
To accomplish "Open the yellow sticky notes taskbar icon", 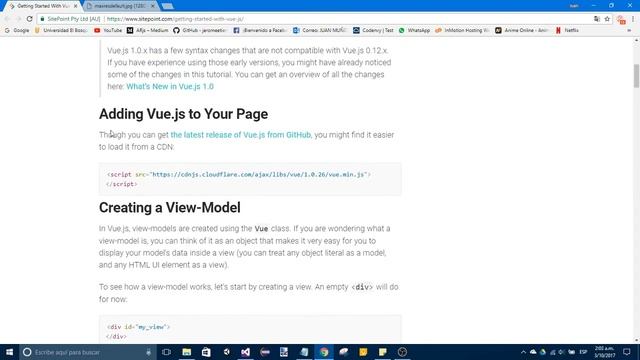I will click(382, 352).
